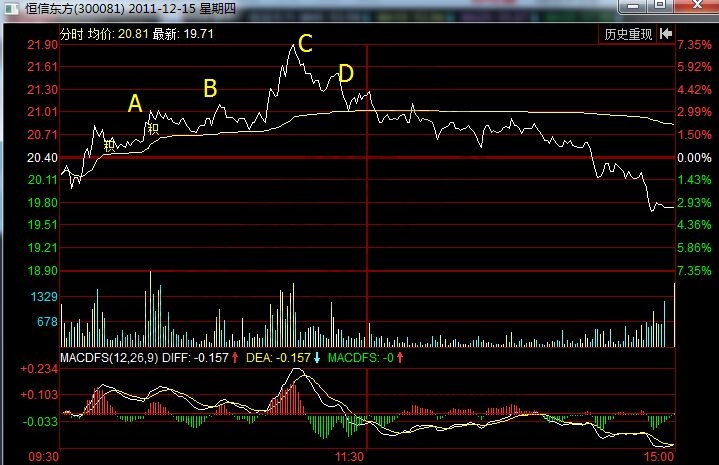Screen dimensions: 719x465
Task: Select the yellow D annotation label
Action: click(x=346, y=73)
